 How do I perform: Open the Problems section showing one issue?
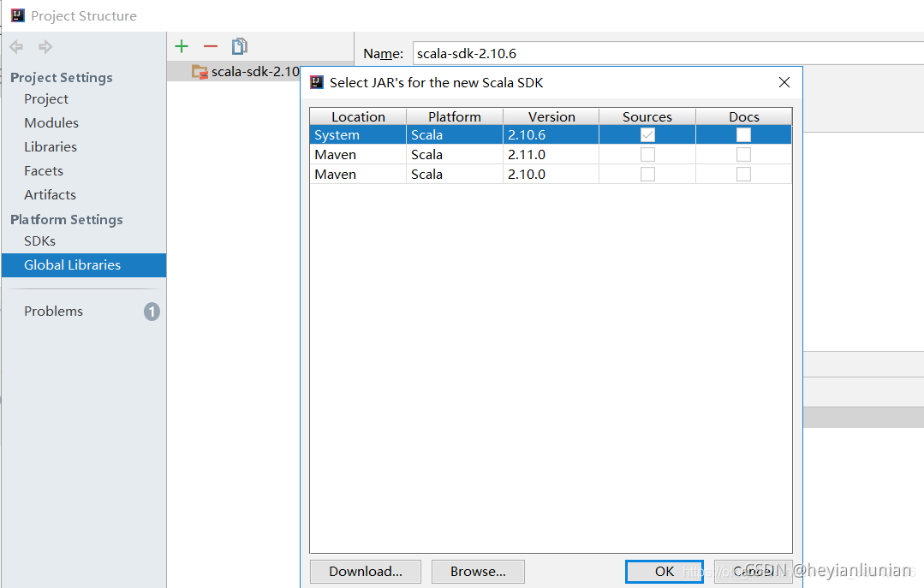[53, 311]
